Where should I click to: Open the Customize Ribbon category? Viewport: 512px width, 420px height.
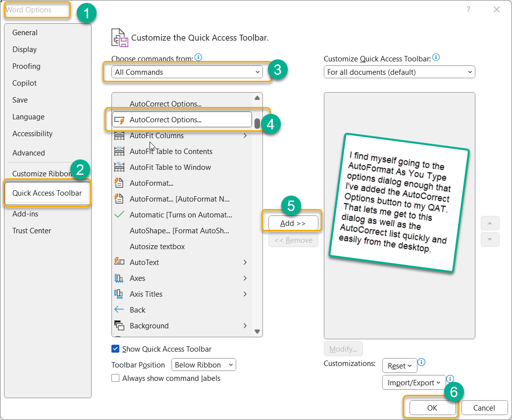42,174
